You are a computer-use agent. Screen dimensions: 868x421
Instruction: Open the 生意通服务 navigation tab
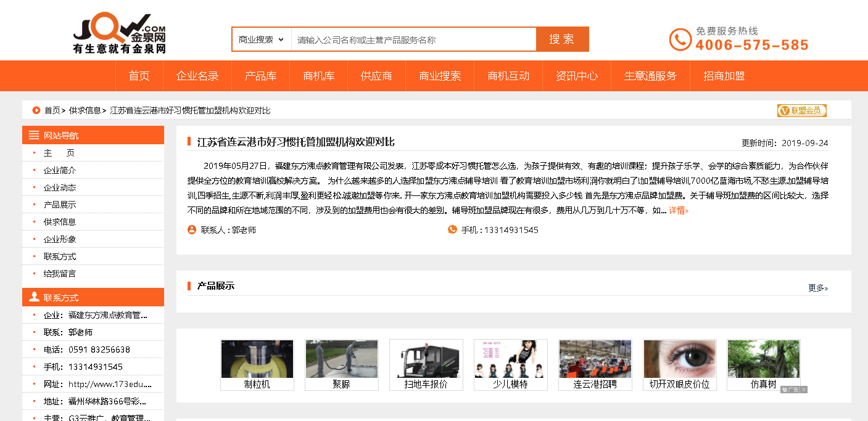(x=650, y=76)
